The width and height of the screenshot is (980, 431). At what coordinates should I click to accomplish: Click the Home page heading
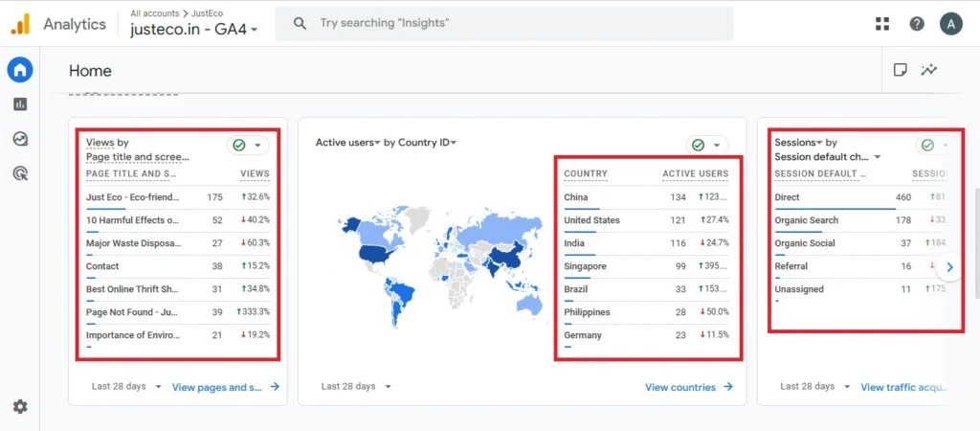pyautogui.click(x=90, y=71)
